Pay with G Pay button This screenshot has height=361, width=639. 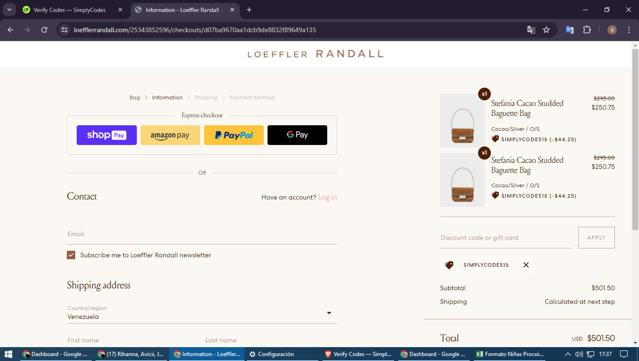tap(297, 135)
